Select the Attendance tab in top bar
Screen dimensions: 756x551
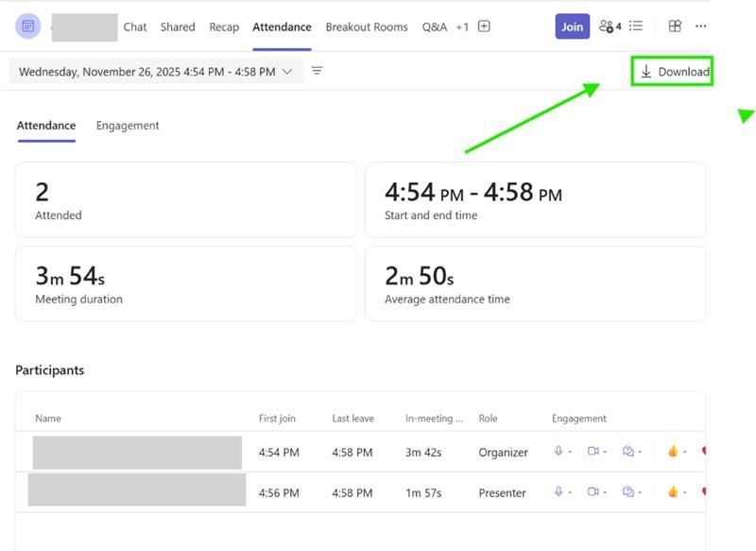(x=282, y=27)
